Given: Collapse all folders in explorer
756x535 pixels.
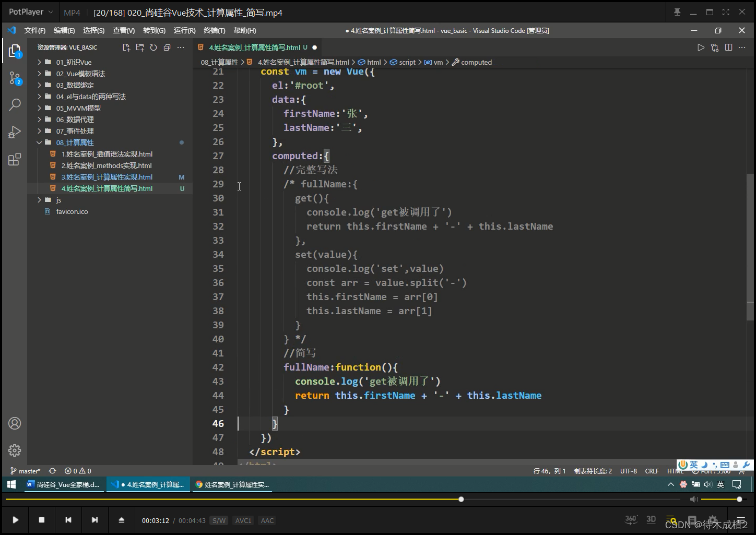Looking at the screenshot, I should click(x=167, y=47).
